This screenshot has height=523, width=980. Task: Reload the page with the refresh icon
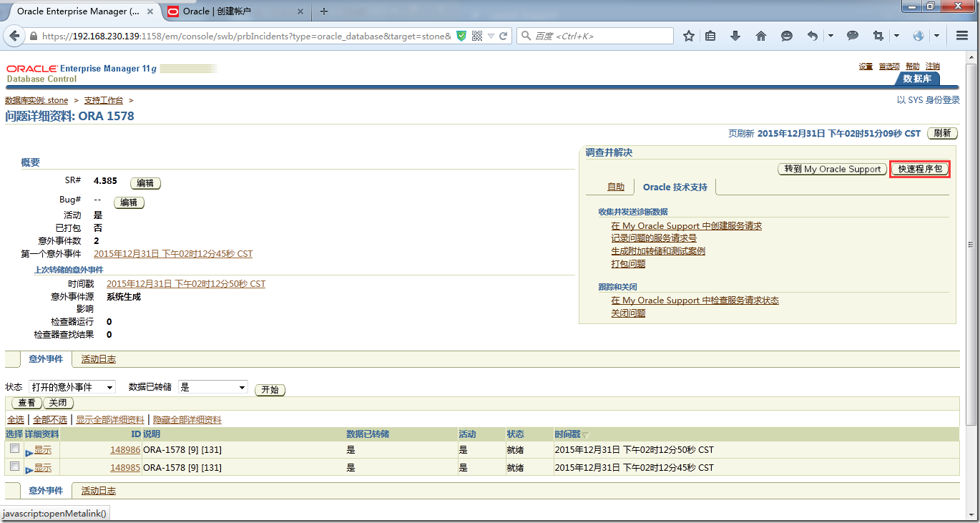504,36
